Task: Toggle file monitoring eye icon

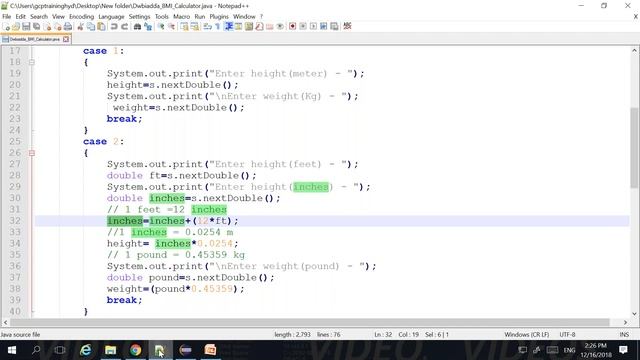Action: click(280, 27)
